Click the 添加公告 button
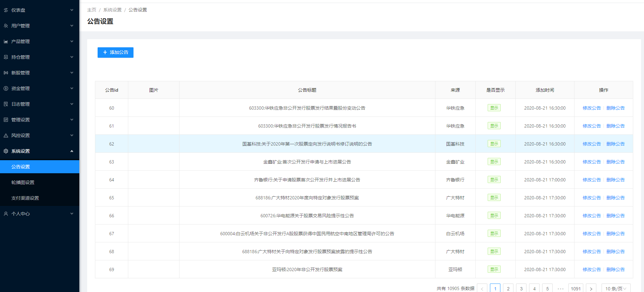Image resolution: width=644 pixels, height=292 pixels. [116, 53]
